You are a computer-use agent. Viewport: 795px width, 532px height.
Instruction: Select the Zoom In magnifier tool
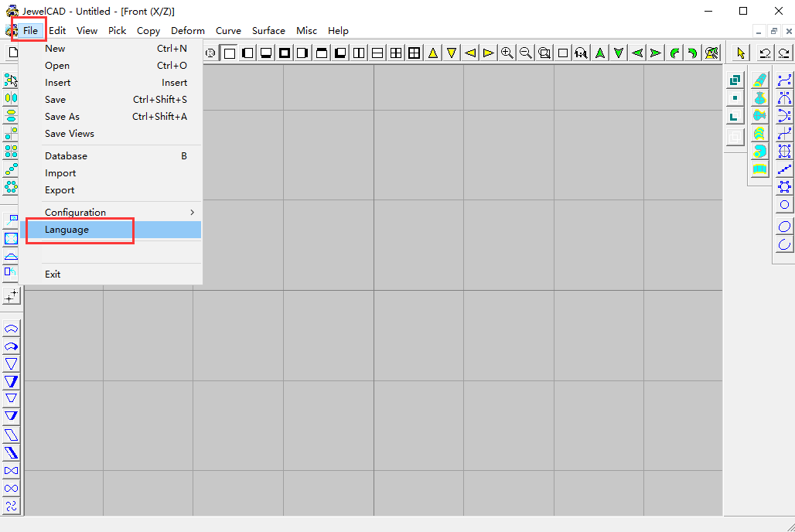(x=507, y=53)
